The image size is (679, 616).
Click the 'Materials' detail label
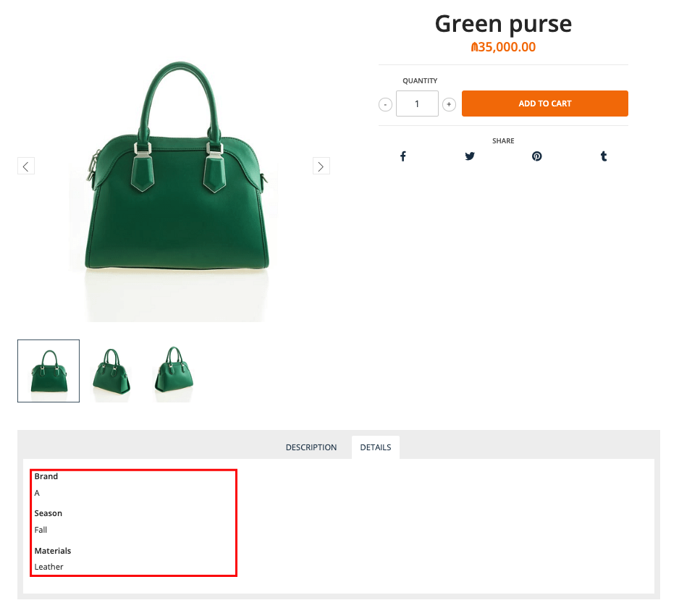click(x=52, y=551)
